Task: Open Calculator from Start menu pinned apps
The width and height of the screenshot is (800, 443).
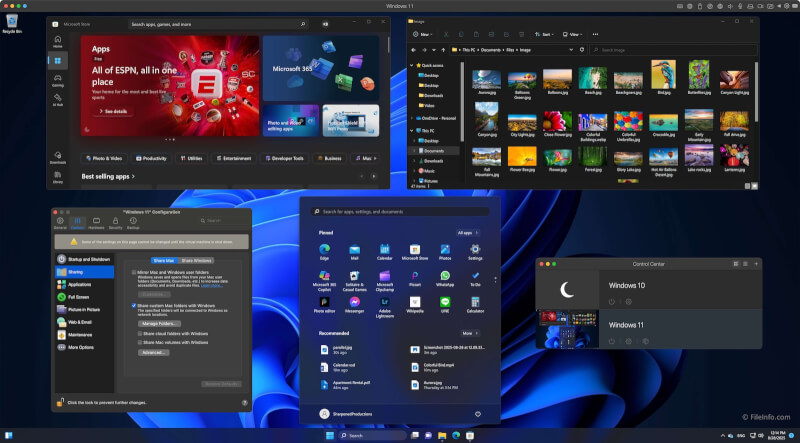Action: (475, 305)
